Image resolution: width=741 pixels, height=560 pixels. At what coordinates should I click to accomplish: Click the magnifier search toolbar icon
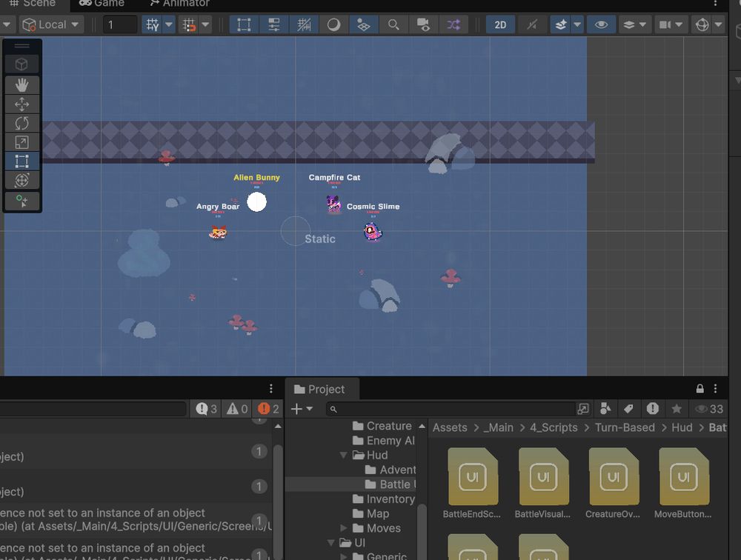point(393,24)
